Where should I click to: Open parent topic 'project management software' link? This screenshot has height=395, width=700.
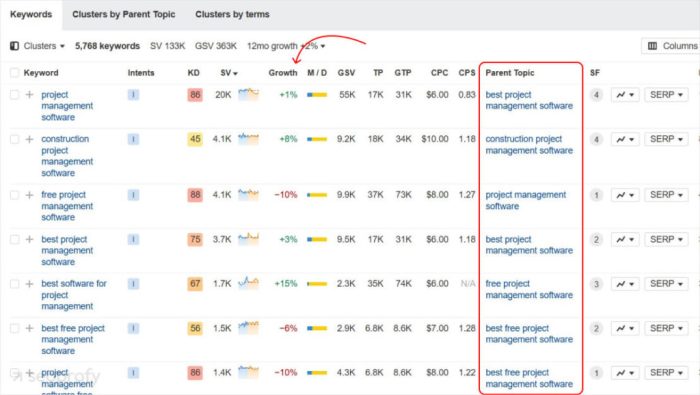pyautogui.click(x=525, y=200)
